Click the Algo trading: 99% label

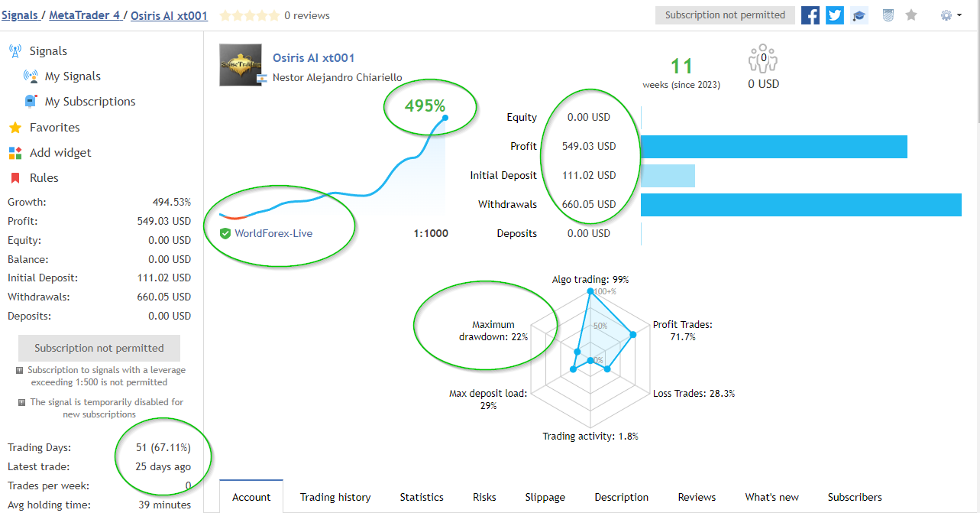tap(590, 280)
